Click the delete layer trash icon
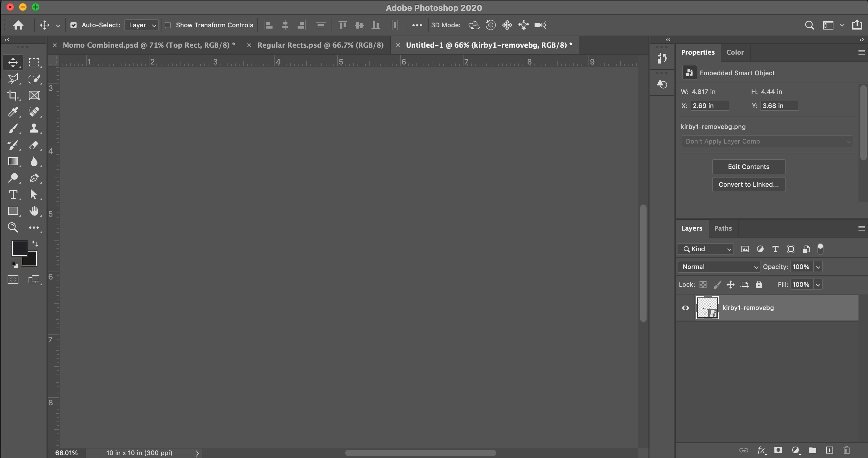The image size is (868, 458). 846,450
